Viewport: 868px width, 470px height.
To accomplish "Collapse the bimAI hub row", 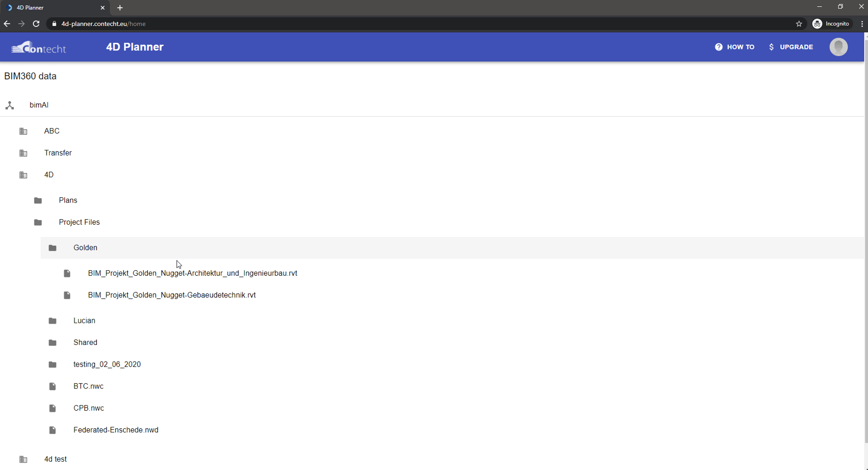I will click(432, 105).
